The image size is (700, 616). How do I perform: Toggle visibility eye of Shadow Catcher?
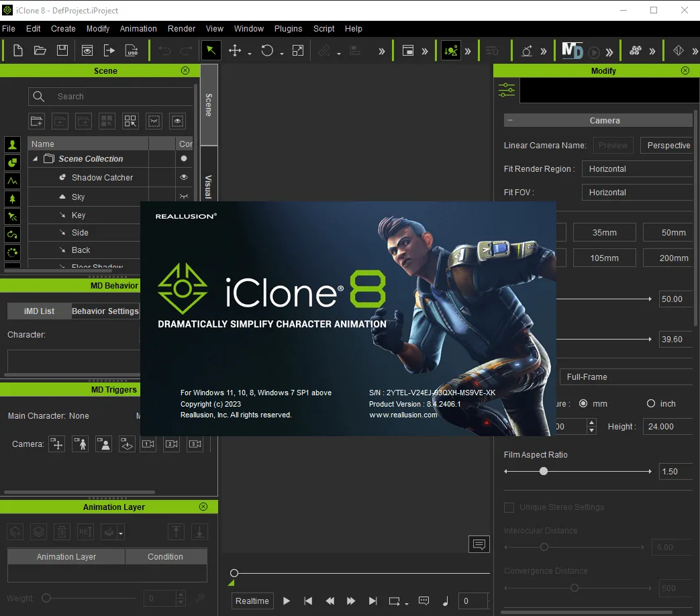pos(183,177)
